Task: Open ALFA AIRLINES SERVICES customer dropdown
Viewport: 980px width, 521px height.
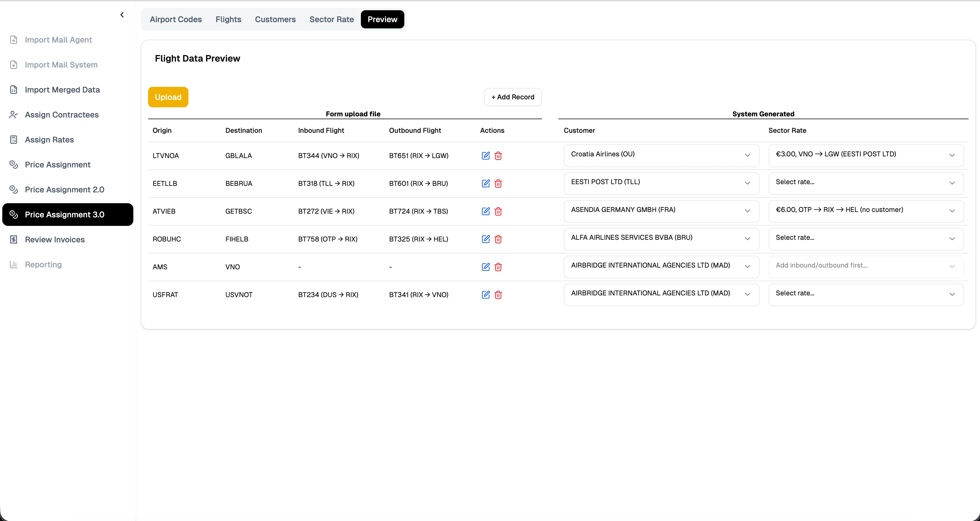Action: (661, 239)
